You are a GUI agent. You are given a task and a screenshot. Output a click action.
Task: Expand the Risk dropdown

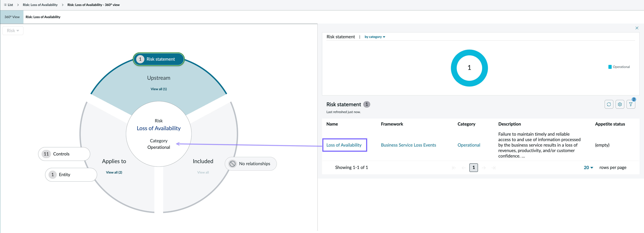click(13, 31)
